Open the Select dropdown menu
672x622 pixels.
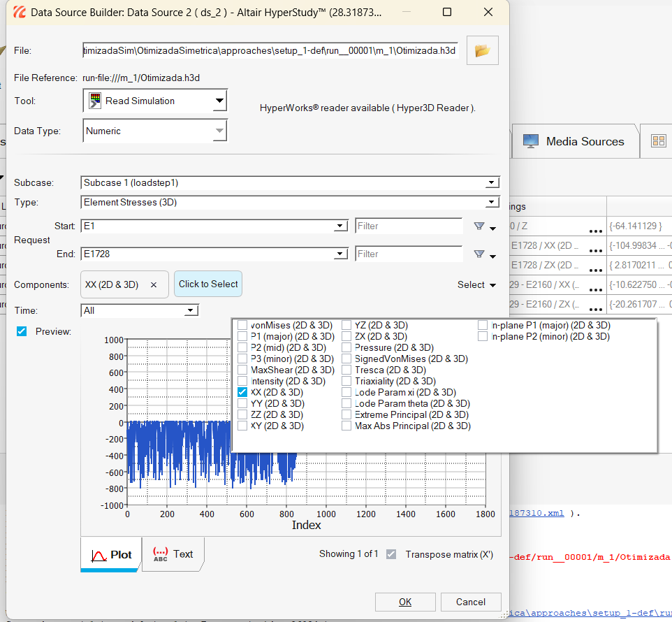pos(476,284)
